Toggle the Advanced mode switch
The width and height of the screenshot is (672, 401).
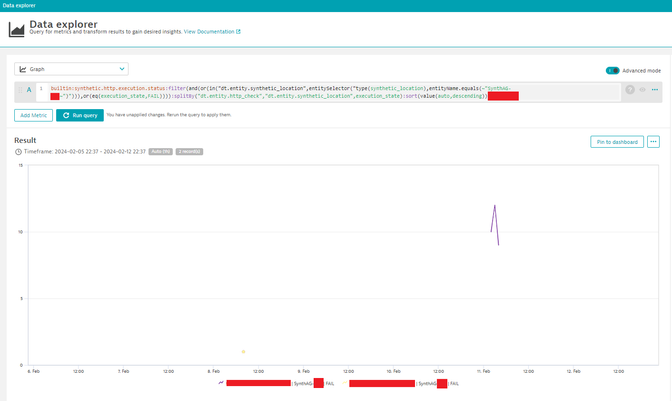click(612, 70)
